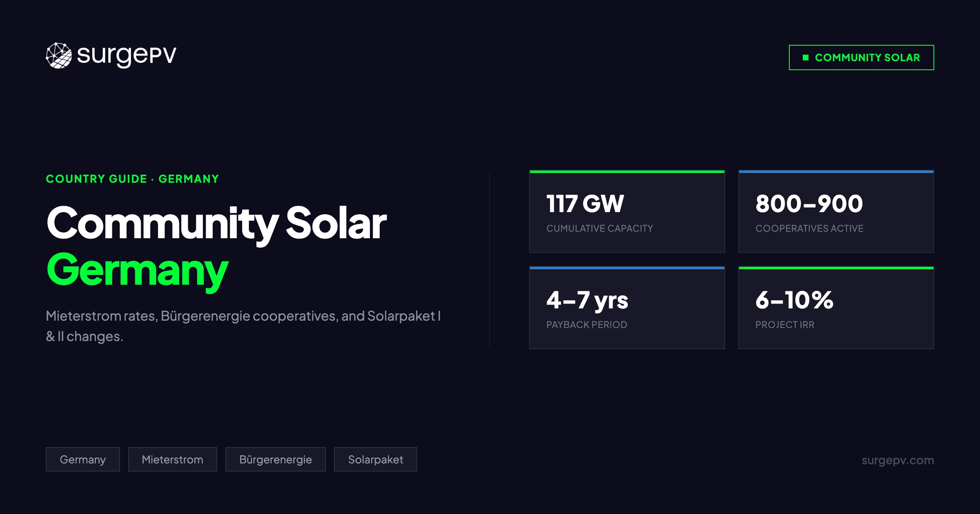Select the 4–7 yrs payback period card
Image resolution: width=980 pixels, height=514 pixels.
(x=627, y=308)
